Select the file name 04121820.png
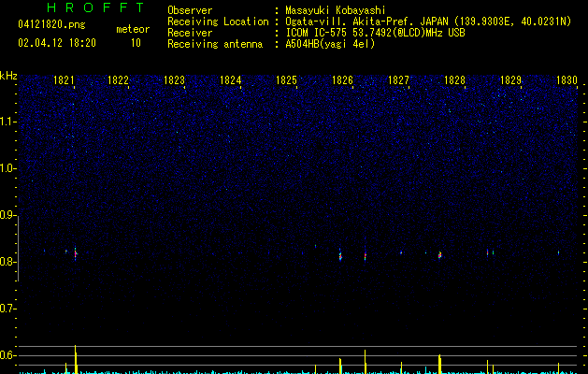The height and width of the screenshot is (374, 588). (x=51, y=25)
